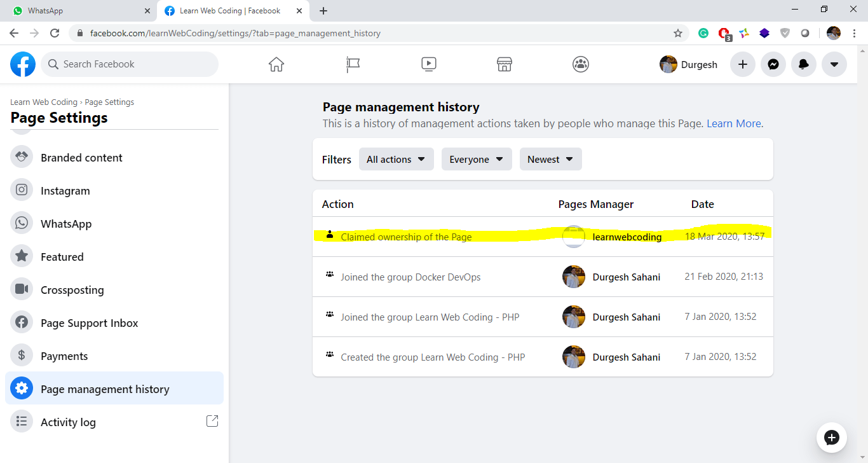Click the Crossposting camera icon
This screenshot has height=463, width=868.
pyautogui.click(x=22, y=289)
